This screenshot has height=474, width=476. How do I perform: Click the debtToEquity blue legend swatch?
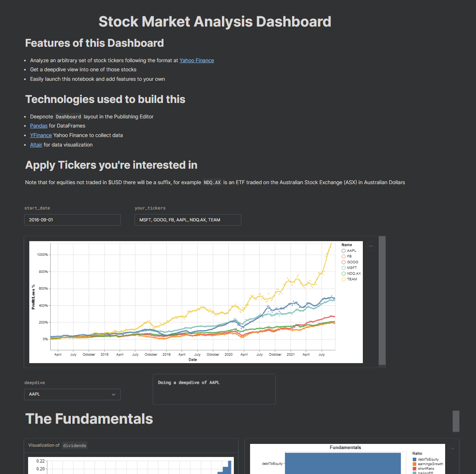[x=415, y=459]
